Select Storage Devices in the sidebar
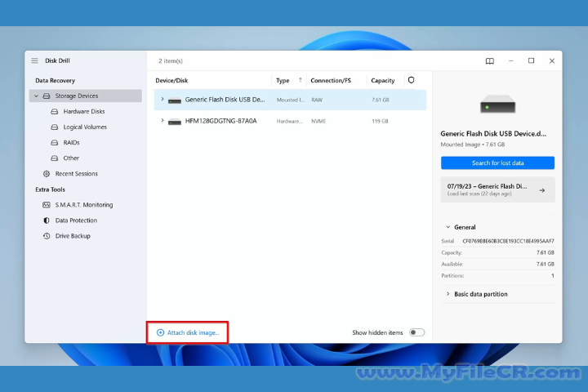Screen dimensions: 588x392 pos(86,96)
